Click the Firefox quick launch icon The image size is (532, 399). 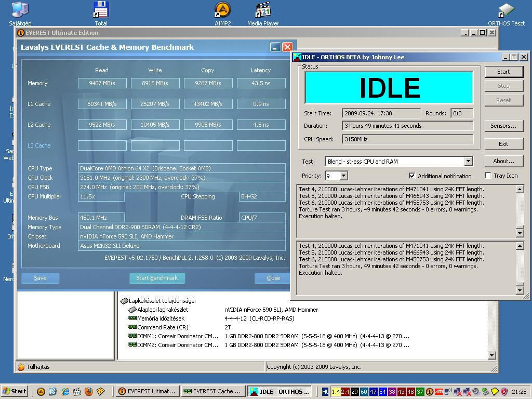[x=89, y=392]
